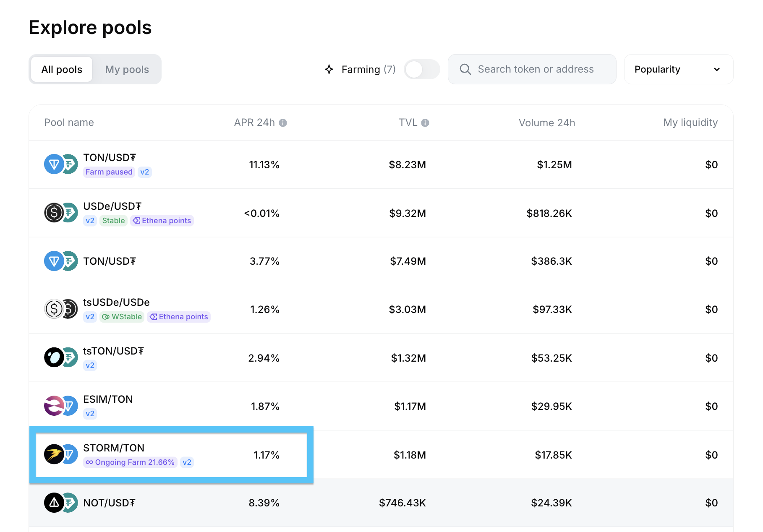Click the Ethena points tag on USDe/USD₮

tap(162, 221)
